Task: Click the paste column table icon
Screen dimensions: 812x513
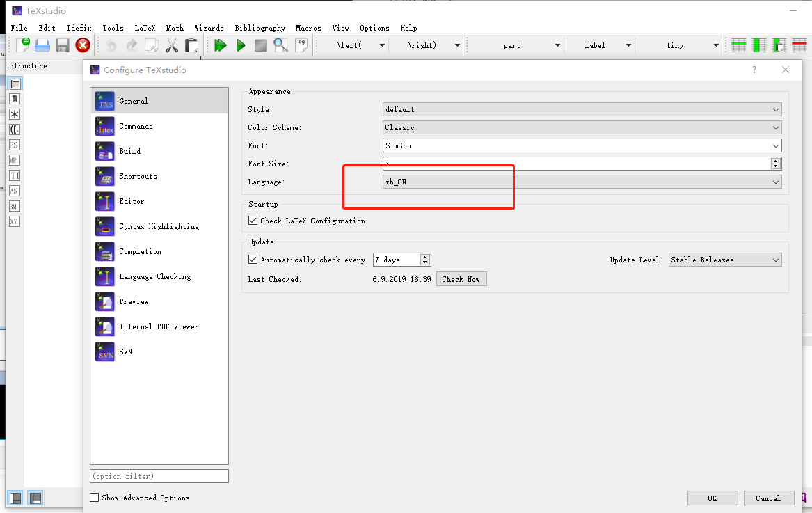Action: (779, 45)
